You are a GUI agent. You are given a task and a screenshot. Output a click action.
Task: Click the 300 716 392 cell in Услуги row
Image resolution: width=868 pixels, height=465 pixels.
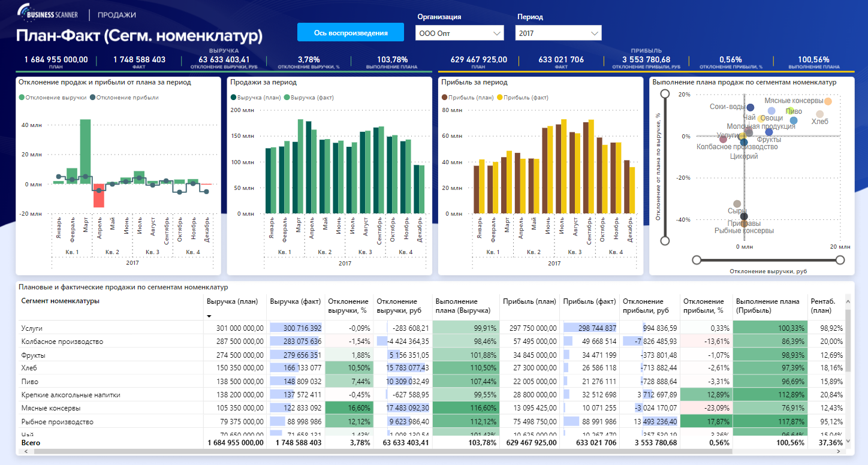296,328
